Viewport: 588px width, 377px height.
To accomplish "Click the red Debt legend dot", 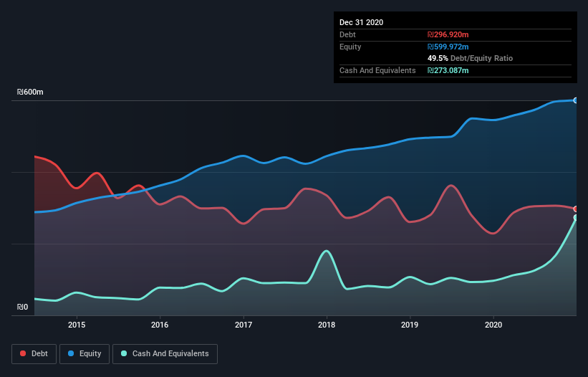I will coord(23,353).
